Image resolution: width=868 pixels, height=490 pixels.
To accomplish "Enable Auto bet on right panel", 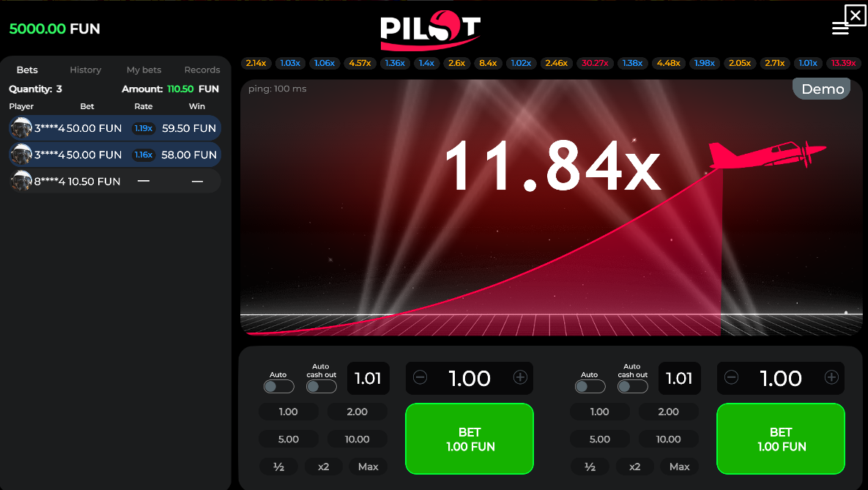I will 590,387.
